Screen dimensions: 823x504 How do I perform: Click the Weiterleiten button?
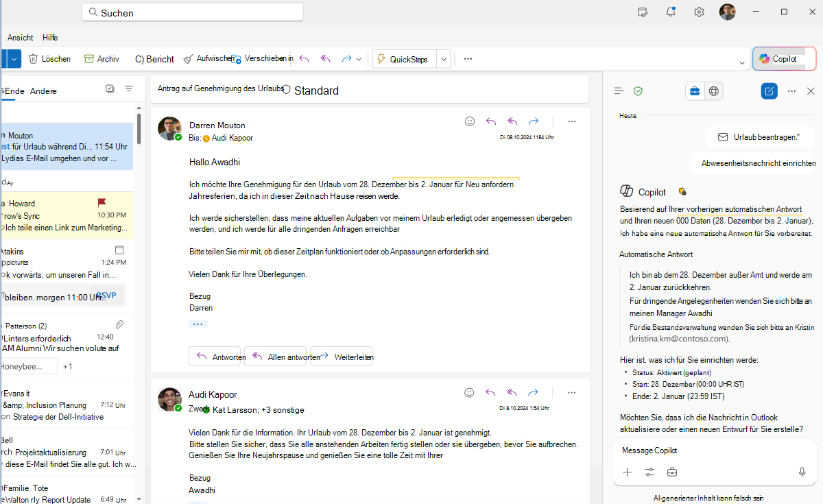pyautogui.click(x=342, y=357)
